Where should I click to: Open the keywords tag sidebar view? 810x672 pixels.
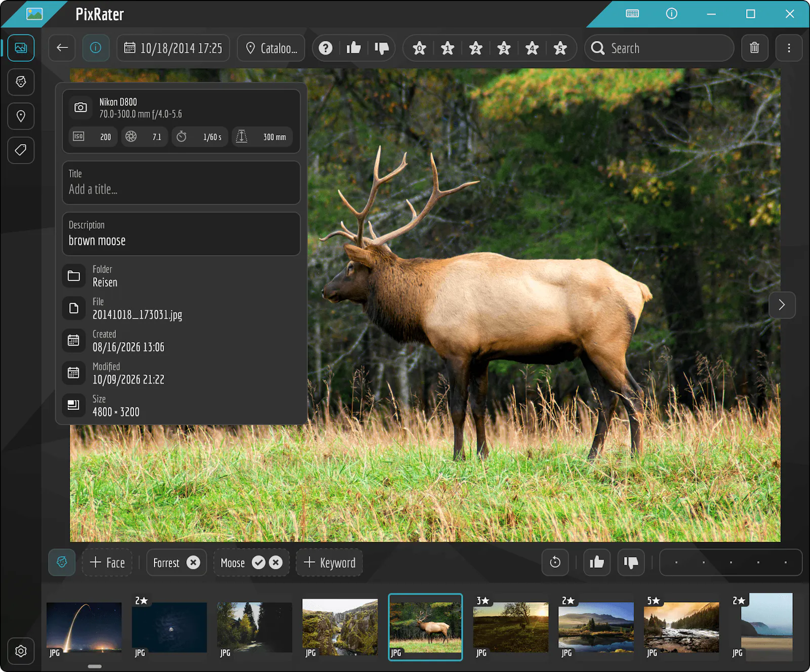click(x=21, y=150)
